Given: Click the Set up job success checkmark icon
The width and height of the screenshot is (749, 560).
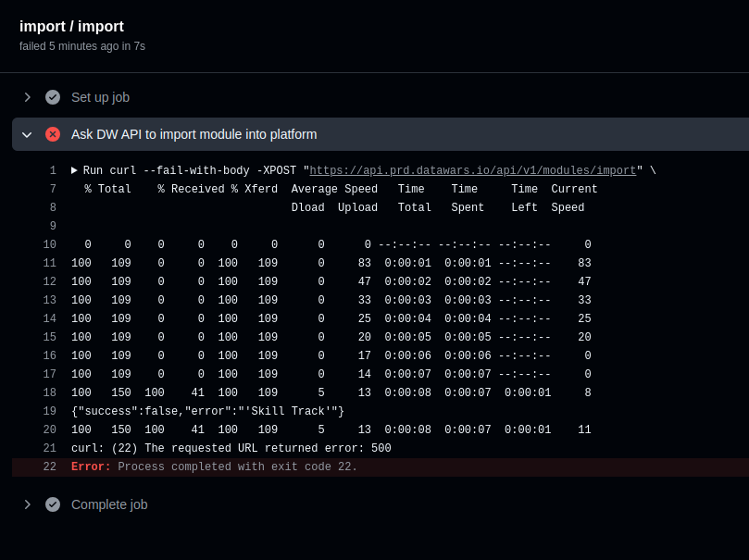Looking at the screenshot, I should click(53, 97).
